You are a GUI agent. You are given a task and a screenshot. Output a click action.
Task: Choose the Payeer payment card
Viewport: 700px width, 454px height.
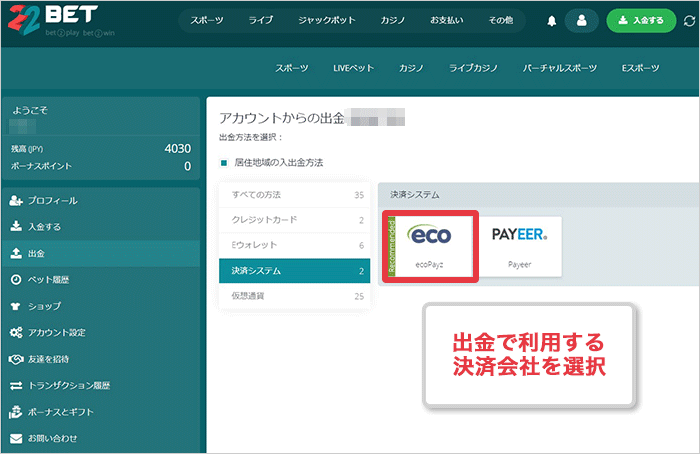(520, 246)
